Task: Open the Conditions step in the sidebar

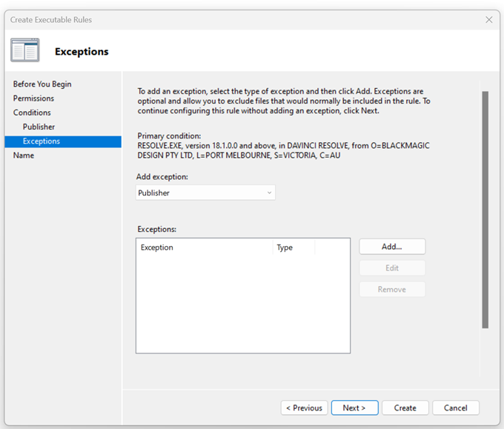Action: [x=32, y=113]
